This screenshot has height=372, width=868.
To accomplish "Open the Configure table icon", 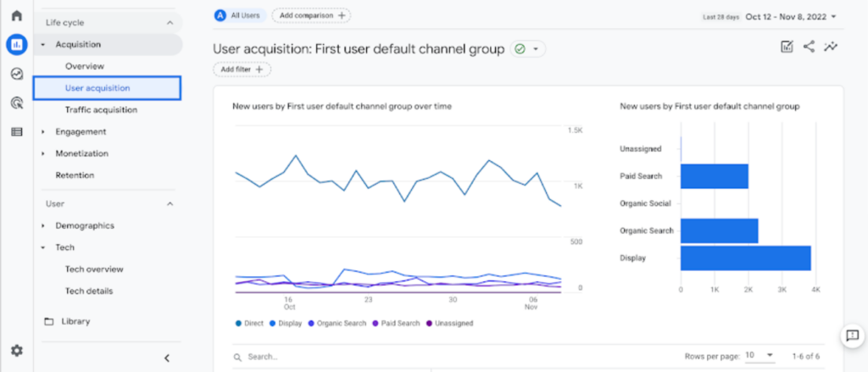I will pos(16,131).
